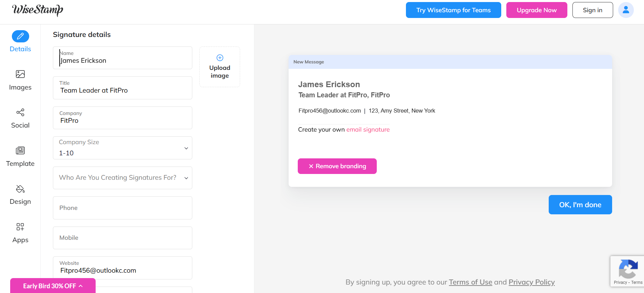The image size is (644, 293).
Task: Click the Upload image box
Action: [x=220, y=67]
